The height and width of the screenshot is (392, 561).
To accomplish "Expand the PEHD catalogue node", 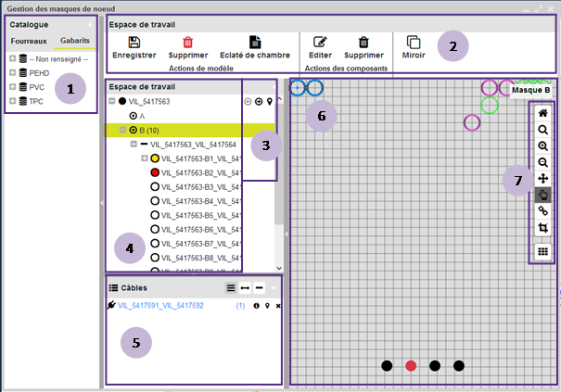I will [x=12, y=72].
